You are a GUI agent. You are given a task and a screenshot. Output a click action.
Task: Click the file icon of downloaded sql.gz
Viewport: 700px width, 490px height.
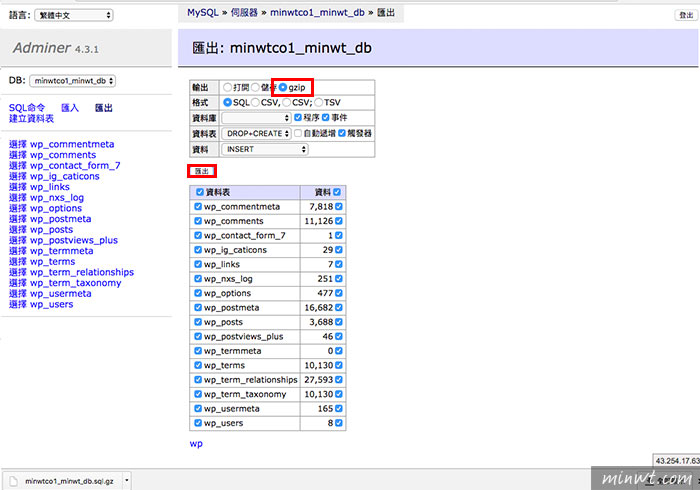[14, 481]
